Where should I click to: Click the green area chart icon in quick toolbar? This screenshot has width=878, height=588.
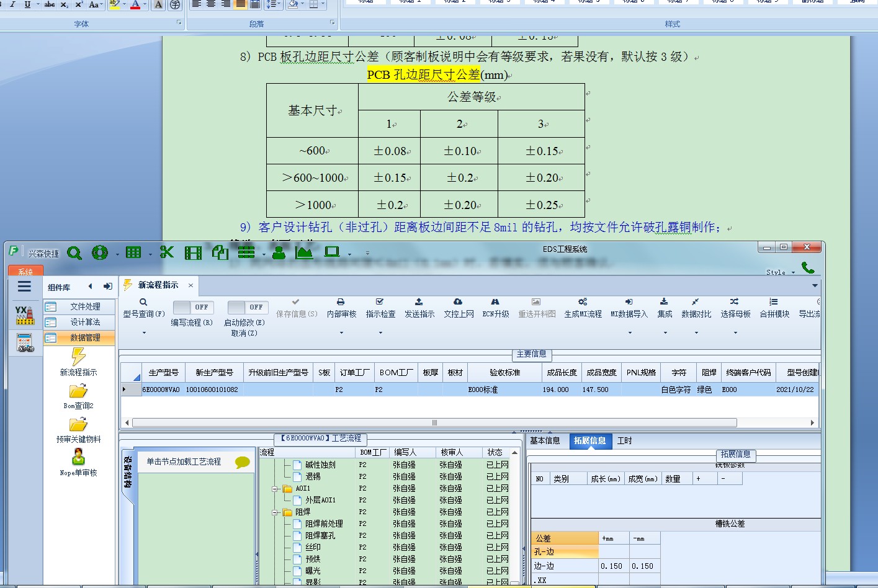tap(304, 252)
